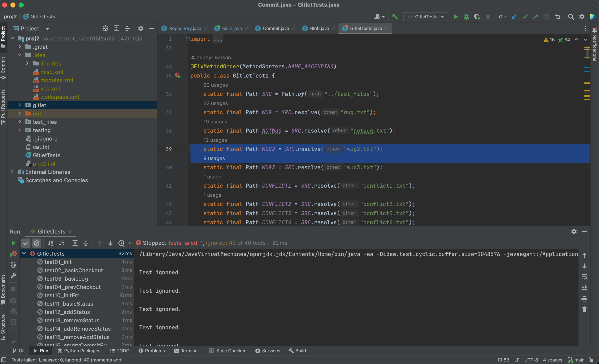Expand the folded import block
The width and height of the screenshot is (599, 364).
[x=188, y=39]
